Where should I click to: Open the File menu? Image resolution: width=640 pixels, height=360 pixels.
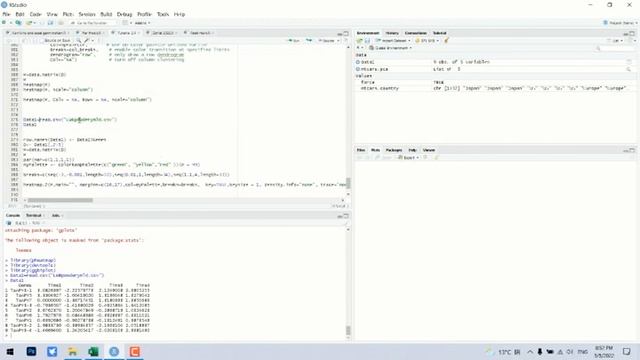coord(6,14)
